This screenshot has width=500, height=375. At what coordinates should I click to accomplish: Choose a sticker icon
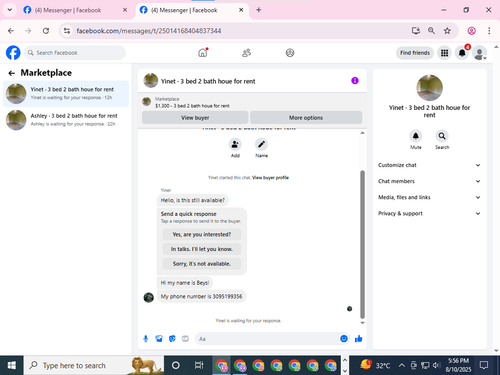(x=172, y=339)
